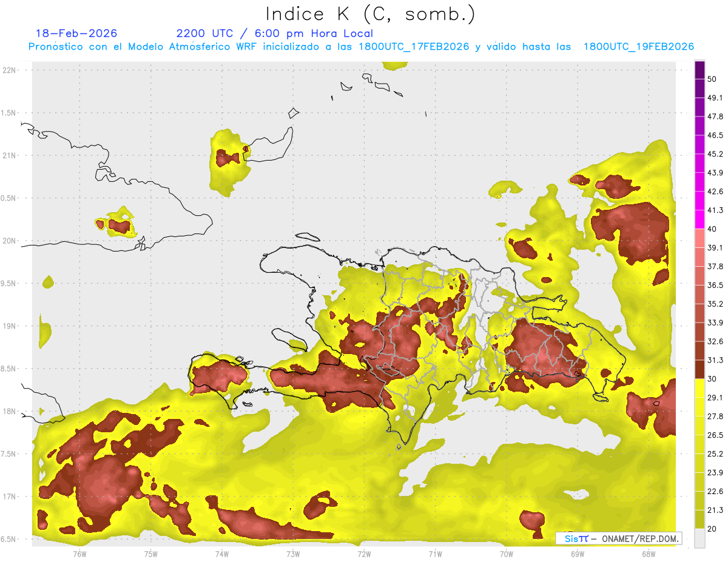728x562 pixels.
Task: Click the 75W longitude axis label
Action: (x=150, y=554)
